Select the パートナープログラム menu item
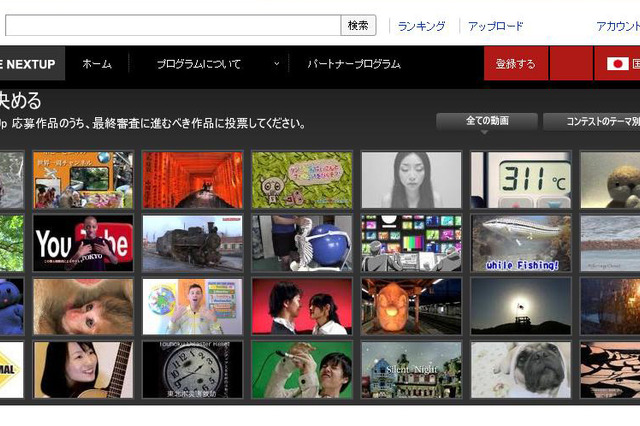 coord(354,64)
